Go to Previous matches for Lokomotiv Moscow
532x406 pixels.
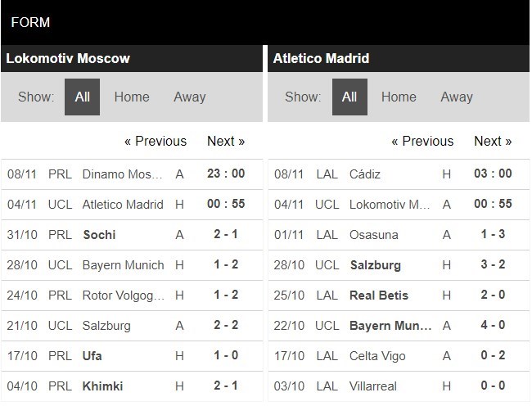(156, 141)
